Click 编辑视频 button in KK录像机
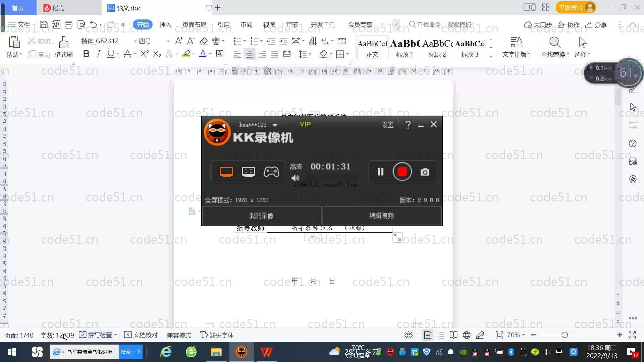Screen dimensions: 644x362 click(x=382, y=216)
